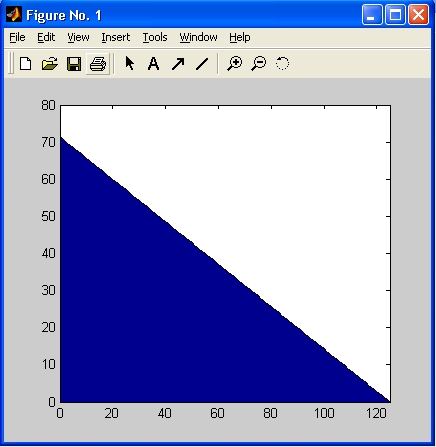Open the File menu
The image size is (436, 447).
[x=17, y=37]
